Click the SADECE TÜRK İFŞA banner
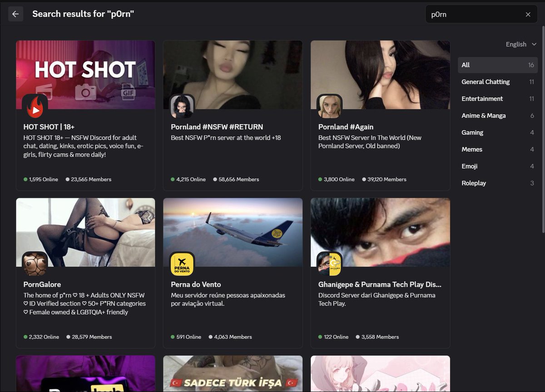The height and width of the screenshot is (392, 545). pos(233,373)
